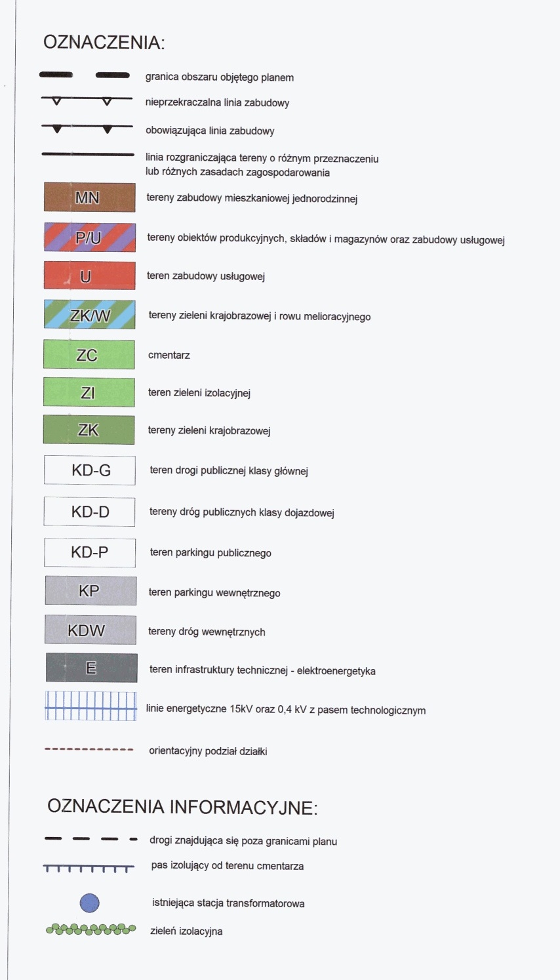Click the ZC cemetery green swatch
The image size is (560, 980).
[x=89, y=354]
